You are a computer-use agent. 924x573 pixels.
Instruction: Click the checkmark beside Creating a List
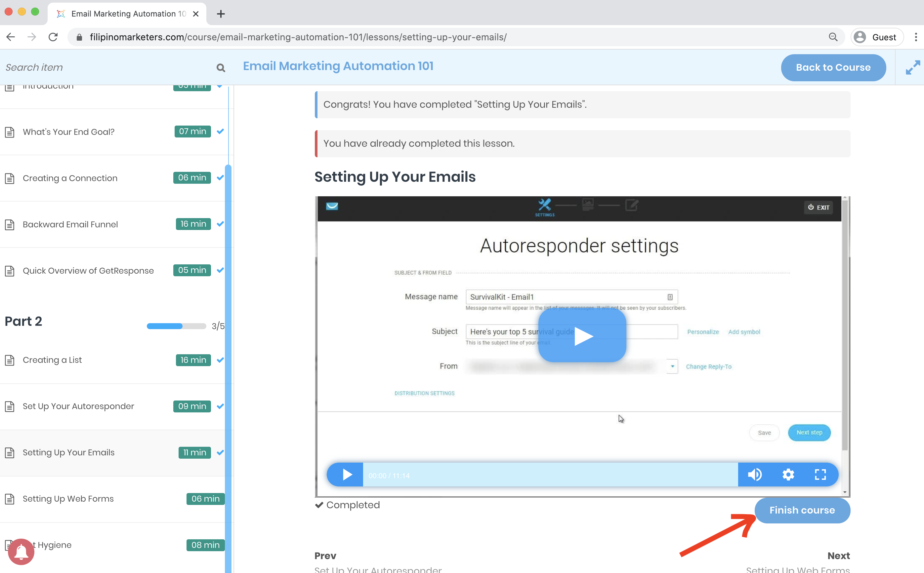click(220, 360)
